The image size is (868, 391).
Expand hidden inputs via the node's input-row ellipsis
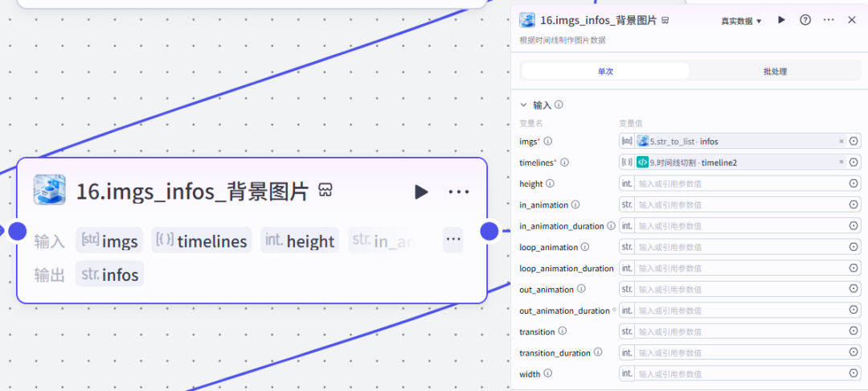tap(452, 240)
